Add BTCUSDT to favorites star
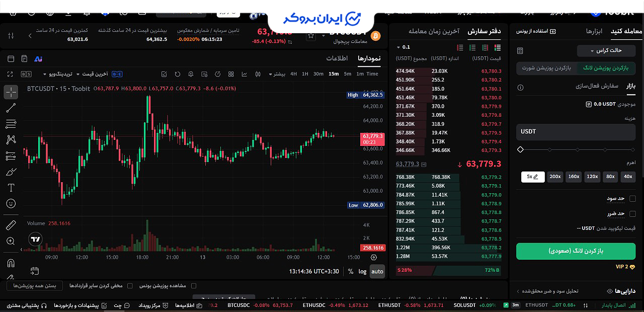The width and height of the screenshot is (644, 312). 311,36
